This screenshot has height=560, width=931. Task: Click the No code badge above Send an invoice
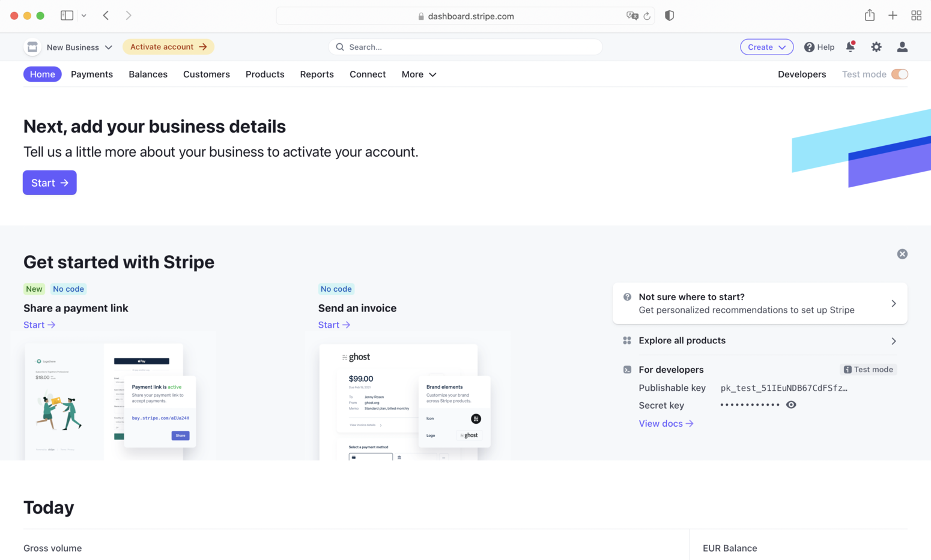click(x=336, y=289)
